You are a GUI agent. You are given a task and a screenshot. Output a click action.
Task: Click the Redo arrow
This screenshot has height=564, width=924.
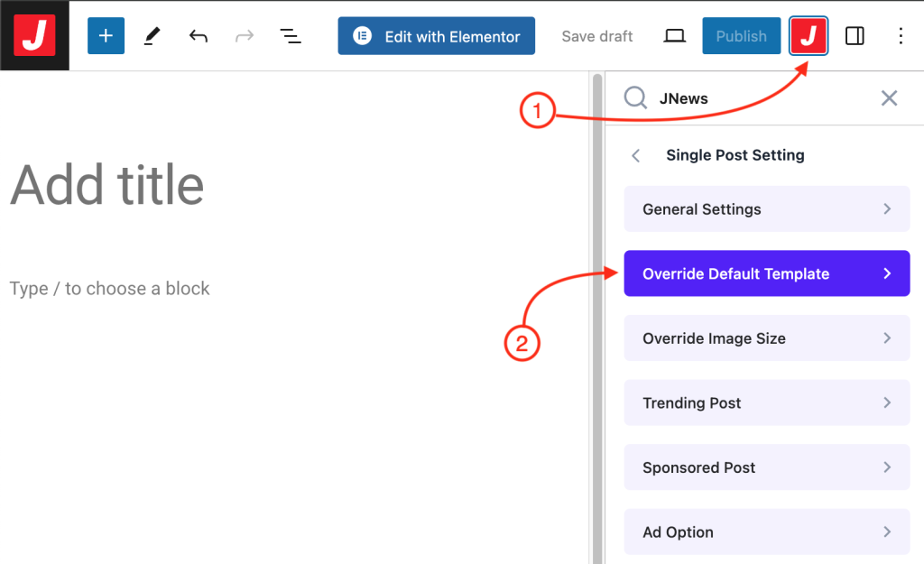pyautogui.click(x=245, y=36)
